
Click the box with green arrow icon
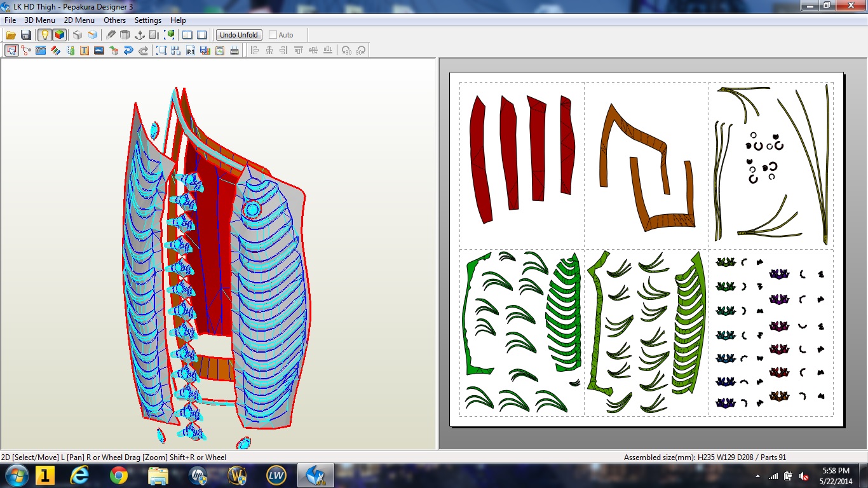[x=114, y=50]
